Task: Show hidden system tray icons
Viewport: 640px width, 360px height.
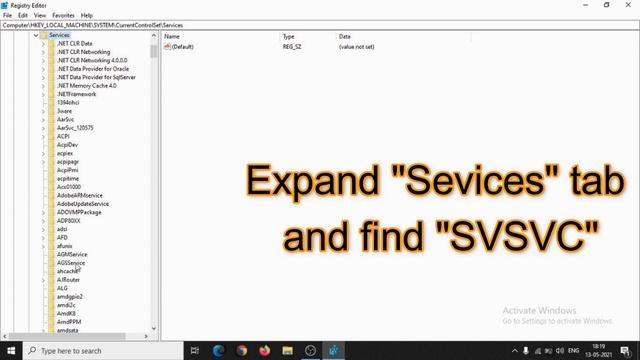Action: tap(514, 351)
